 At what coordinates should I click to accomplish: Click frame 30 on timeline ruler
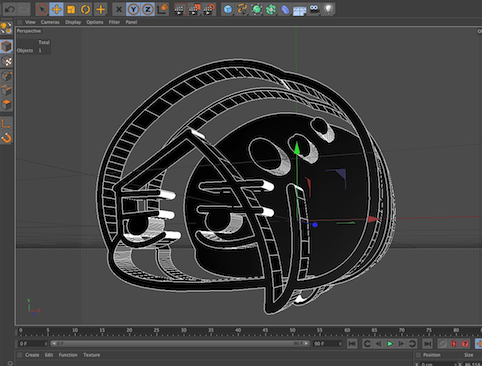click(184, 331)
